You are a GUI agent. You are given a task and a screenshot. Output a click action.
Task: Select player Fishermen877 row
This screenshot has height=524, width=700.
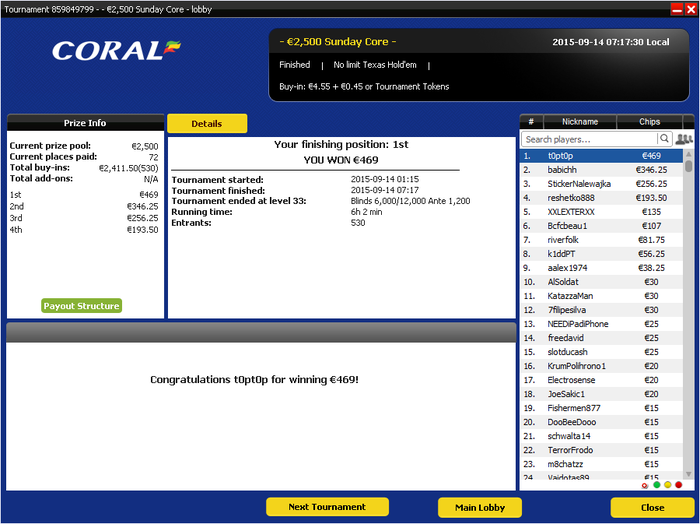[x=601, y=408]
